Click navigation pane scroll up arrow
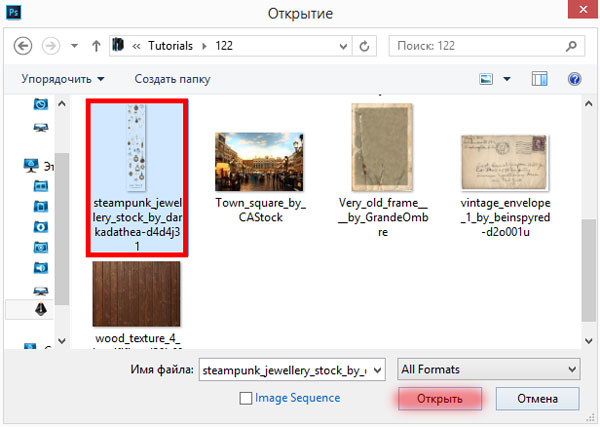Image resolution: width=600 pixels, height=427 pixels. click(62, 104)
